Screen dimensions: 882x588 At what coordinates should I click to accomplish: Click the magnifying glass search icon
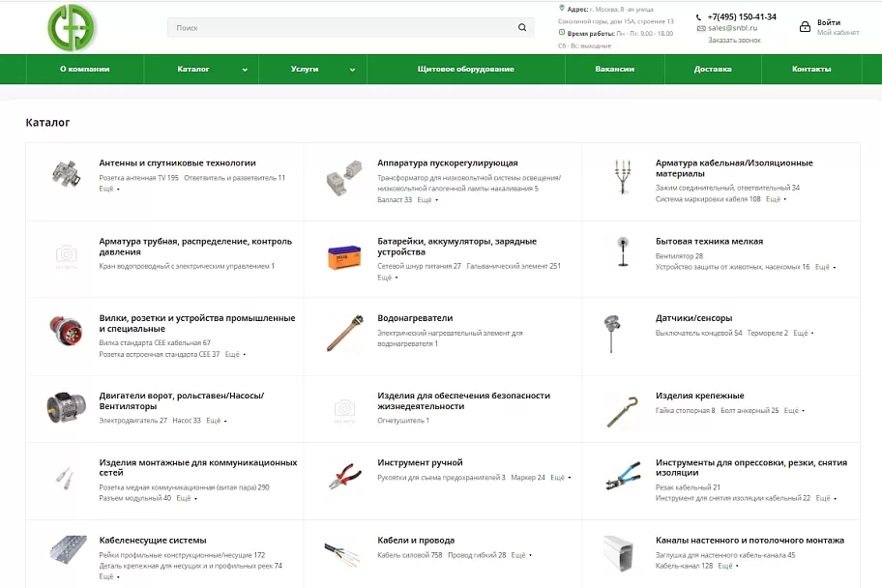pos(522,28)
